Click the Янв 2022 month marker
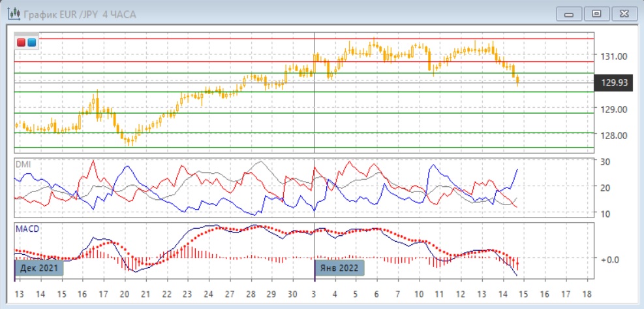Viewport: 644px width, 309px height. tap(339, 268)
